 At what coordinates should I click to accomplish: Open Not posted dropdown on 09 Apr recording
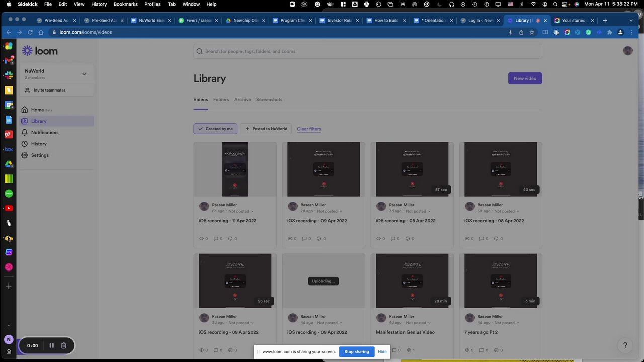coord(329,211)
